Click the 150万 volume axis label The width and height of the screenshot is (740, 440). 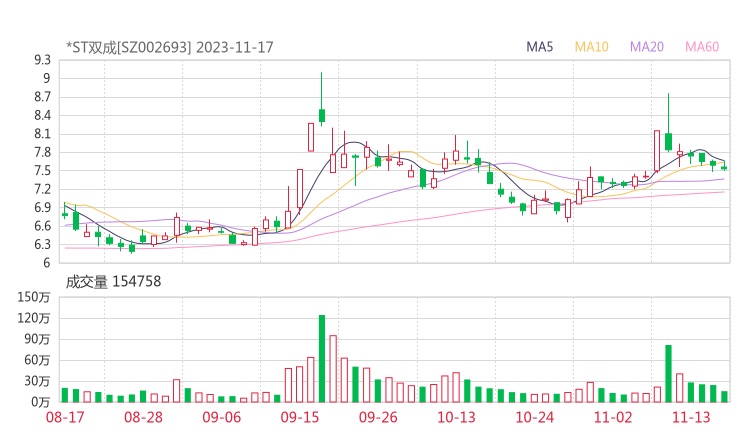pyautogui.click(x=35, y=297)
